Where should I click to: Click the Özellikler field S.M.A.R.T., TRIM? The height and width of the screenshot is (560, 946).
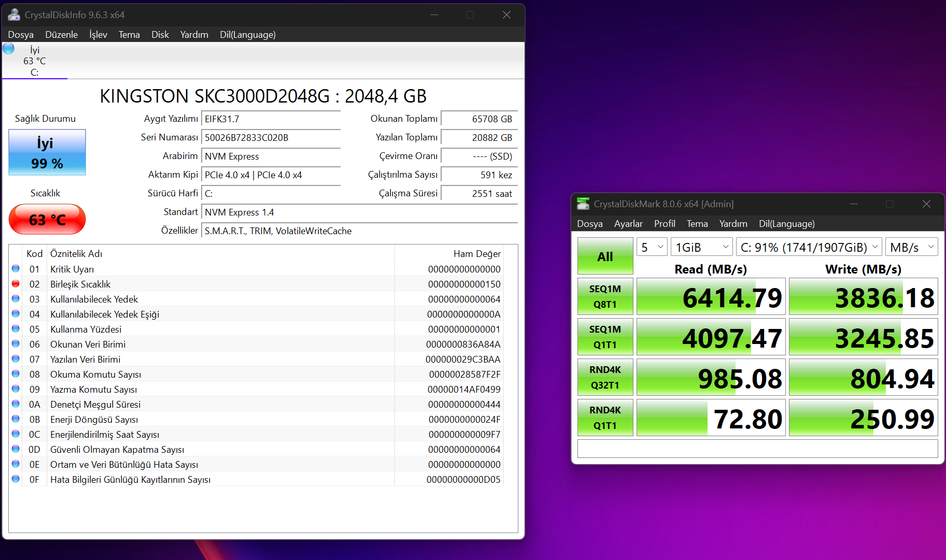point(360,231)
